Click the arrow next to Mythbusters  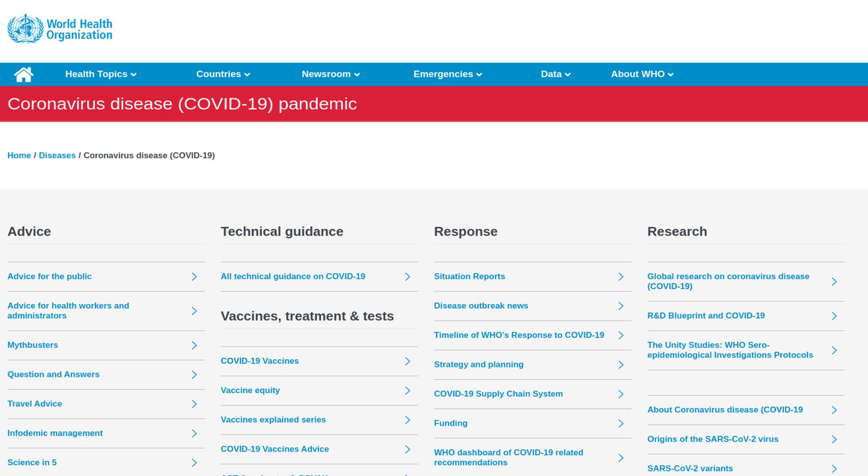click(x=194, y=345)
